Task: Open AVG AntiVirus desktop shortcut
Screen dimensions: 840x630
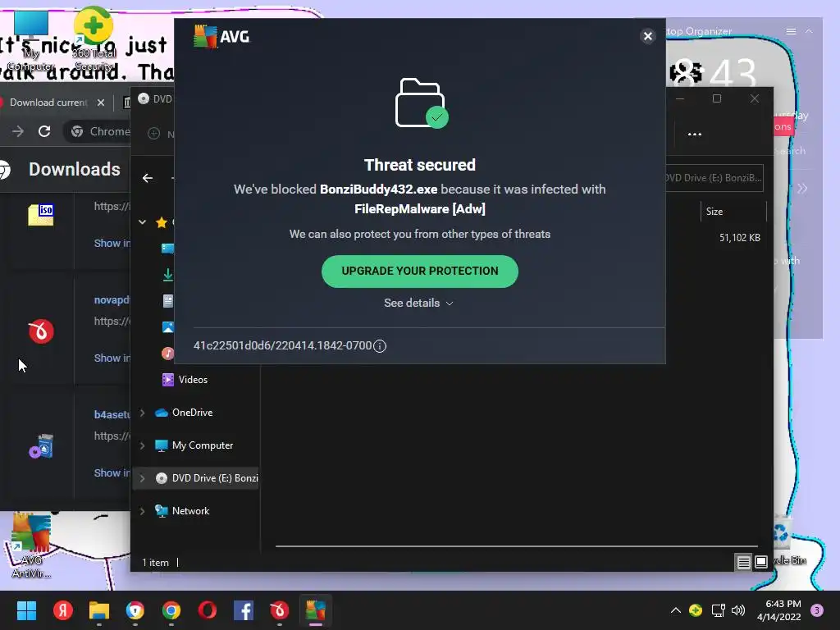Action: (x=32, y=546)
